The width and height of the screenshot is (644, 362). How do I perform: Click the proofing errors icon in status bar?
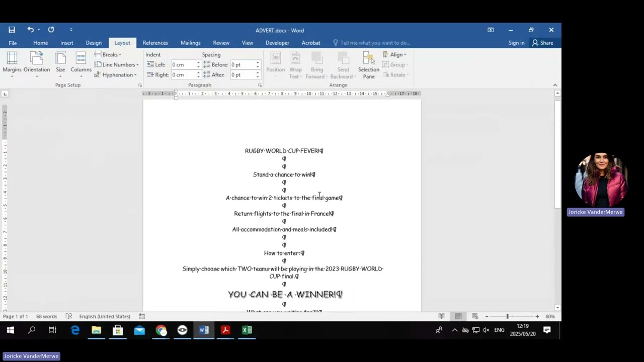(x=68, y=316)
